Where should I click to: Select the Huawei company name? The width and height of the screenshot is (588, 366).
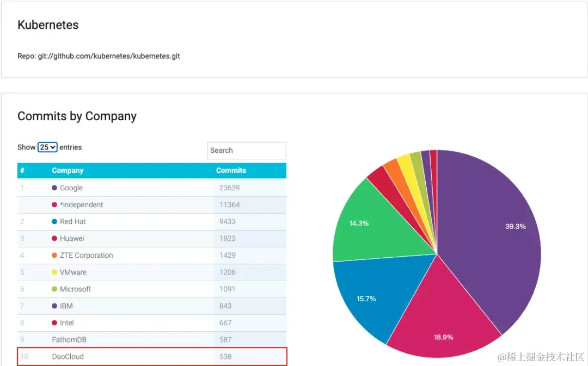coord(72,238)
